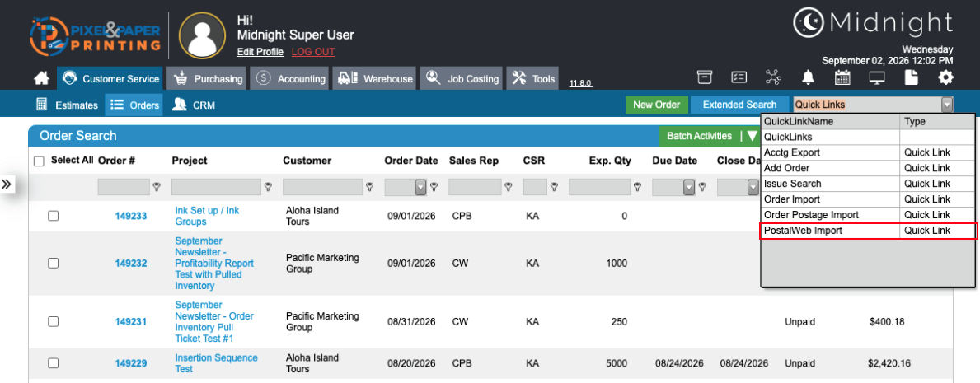Expand the Quick Links dropdown arrow
This screenshot has width=980, height=383.
coord(948,105)
